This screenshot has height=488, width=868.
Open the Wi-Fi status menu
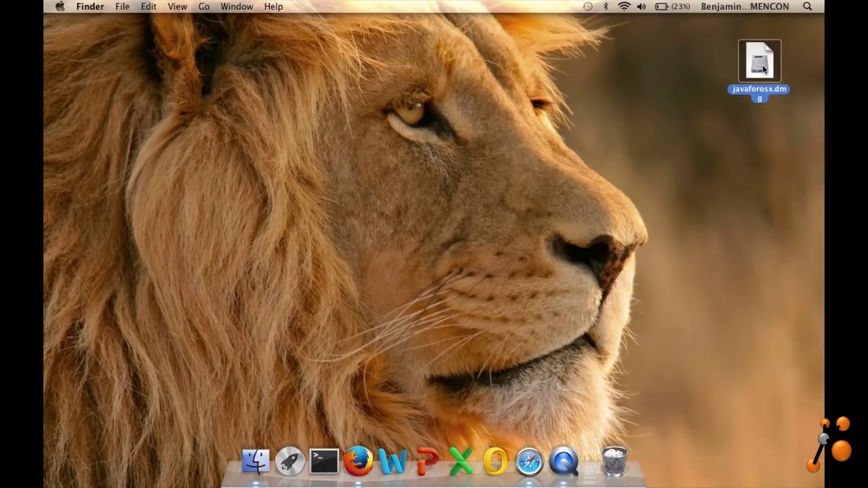pyautogui.click(x=624, y=6)
